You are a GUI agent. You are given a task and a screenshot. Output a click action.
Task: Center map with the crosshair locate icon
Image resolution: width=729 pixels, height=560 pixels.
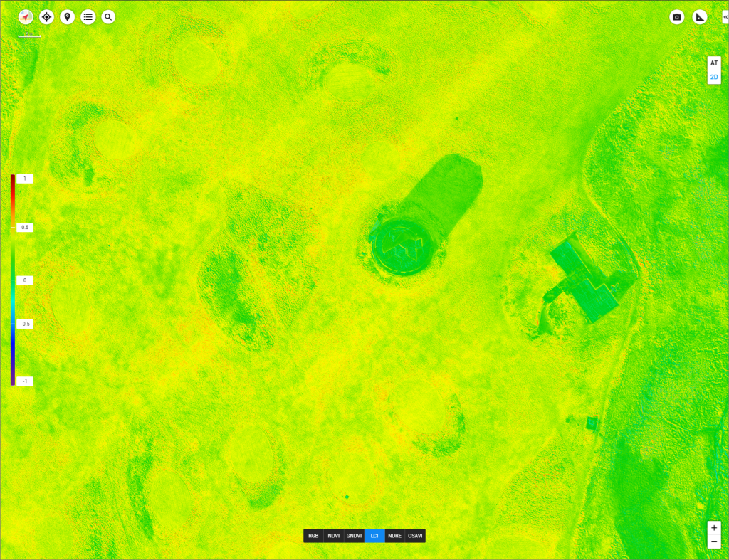coord(47,17)
